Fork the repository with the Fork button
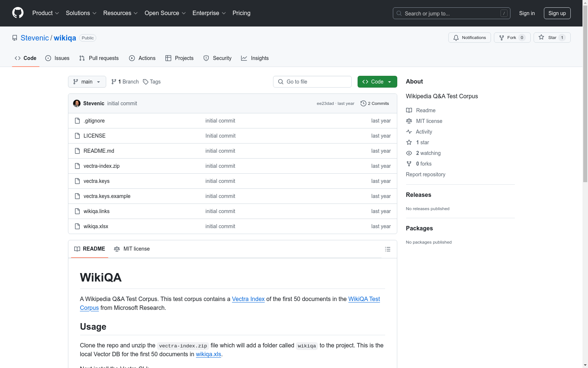Viewport: 588px width, 368px height. click(x=512, y=38)
